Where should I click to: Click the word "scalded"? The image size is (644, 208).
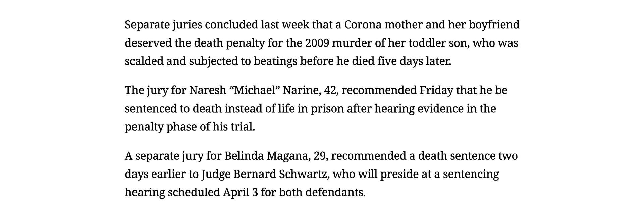[144, 61]
